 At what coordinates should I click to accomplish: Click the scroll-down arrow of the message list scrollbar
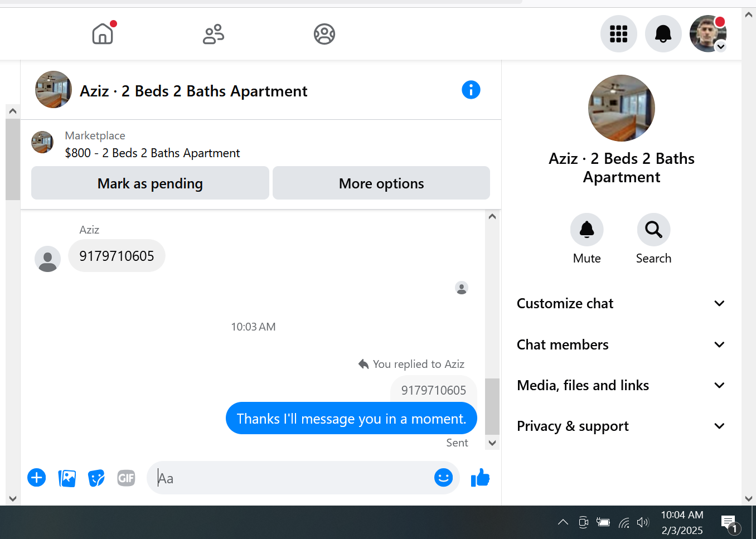pos(492,443)
